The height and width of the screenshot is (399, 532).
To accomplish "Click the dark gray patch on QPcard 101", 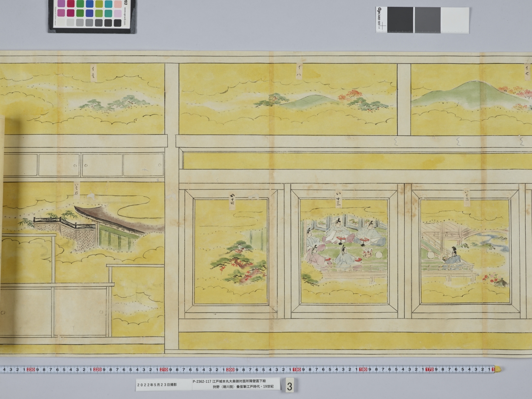I will pos(400,20).
